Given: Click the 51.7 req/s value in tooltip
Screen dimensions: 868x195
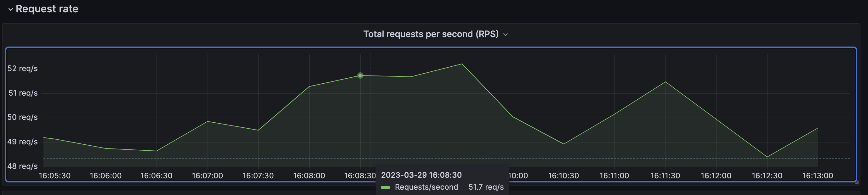Looking at the screenshot, I should [486, 187].
